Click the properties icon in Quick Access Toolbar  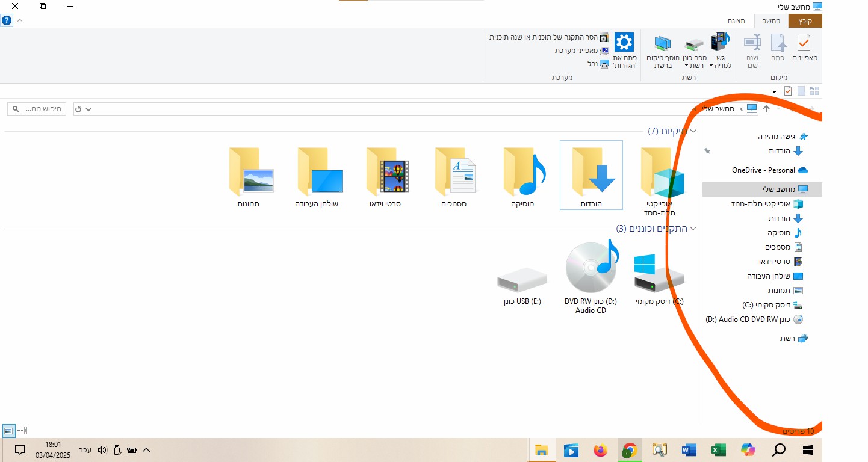pyautogui.click(x=788, y=91)
